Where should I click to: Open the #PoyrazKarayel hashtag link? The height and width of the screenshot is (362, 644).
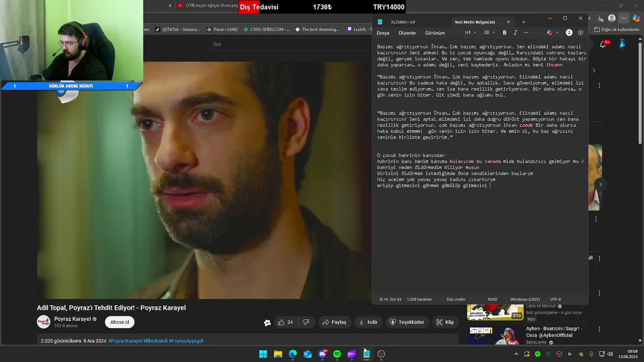click(x=125, y=341)
